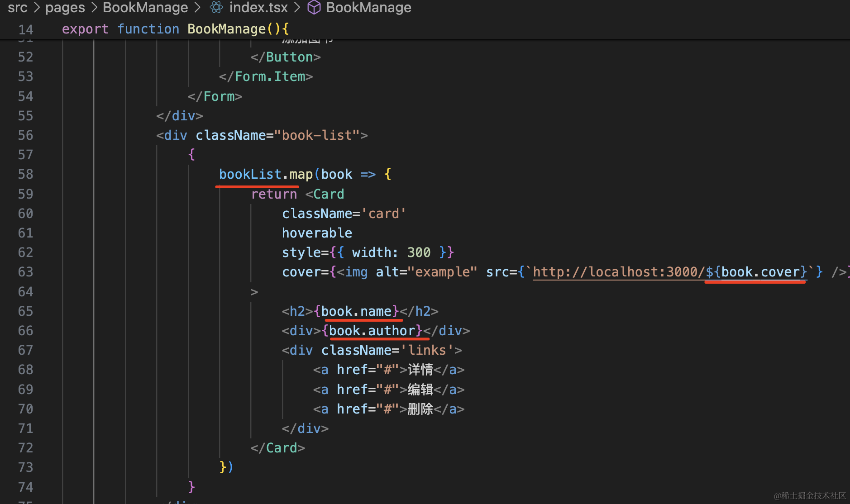850x504 pixels.
Task: Click the width value 300 on line 62
Action: point(419,252)
